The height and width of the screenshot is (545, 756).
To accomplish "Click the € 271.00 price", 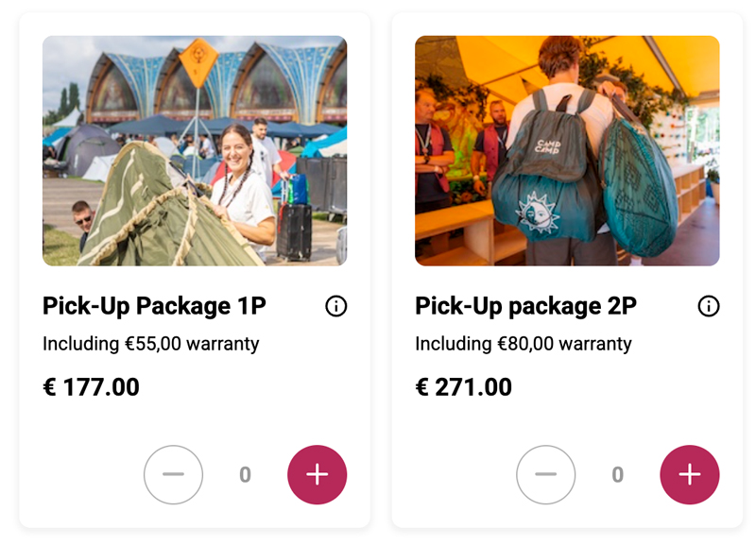I will pyautogui.click(x=463, y=387).
